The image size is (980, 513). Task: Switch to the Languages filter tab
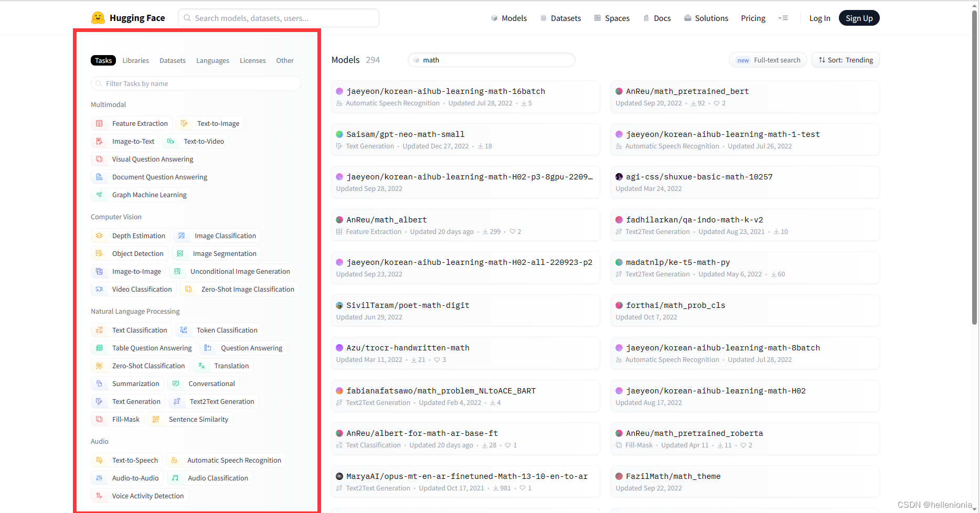coord(212,61)
